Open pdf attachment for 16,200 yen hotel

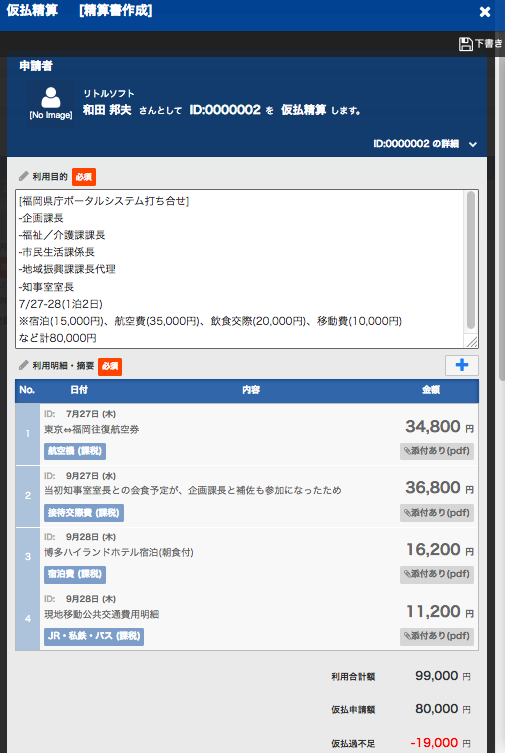point(437,574)
